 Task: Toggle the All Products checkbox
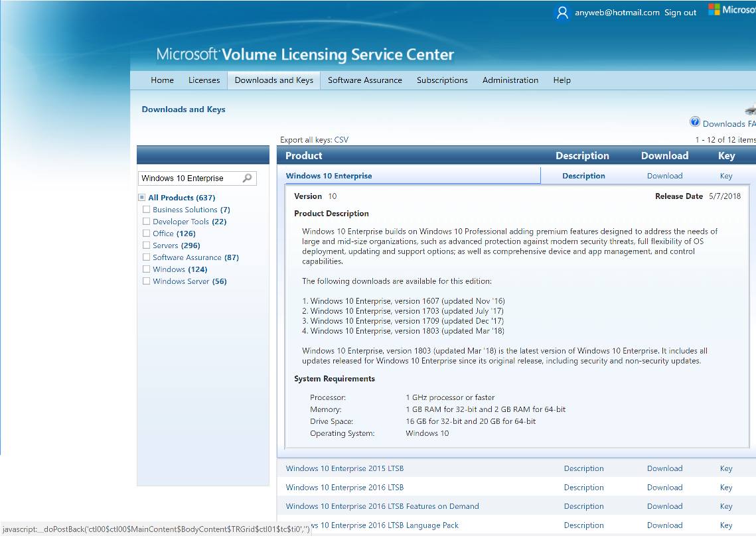142,198
